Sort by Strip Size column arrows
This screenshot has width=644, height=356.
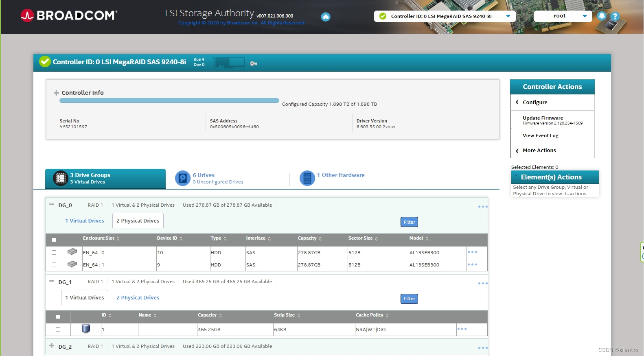pyautogui.click(x=299, y=315)
